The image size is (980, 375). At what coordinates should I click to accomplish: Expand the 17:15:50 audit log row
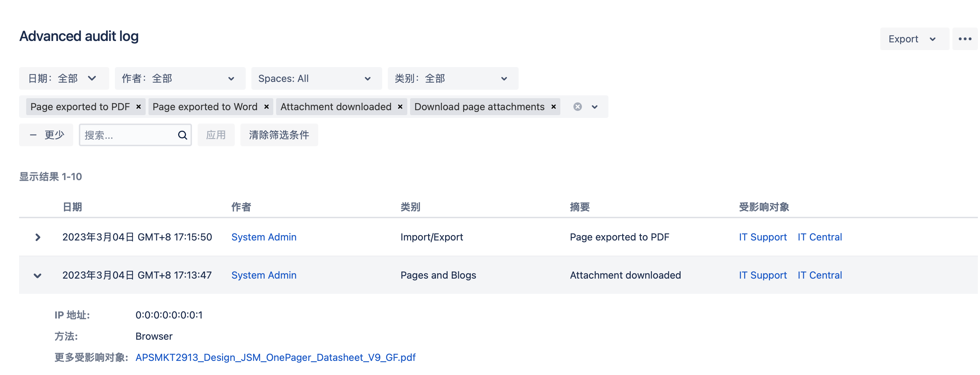(37, 237)
